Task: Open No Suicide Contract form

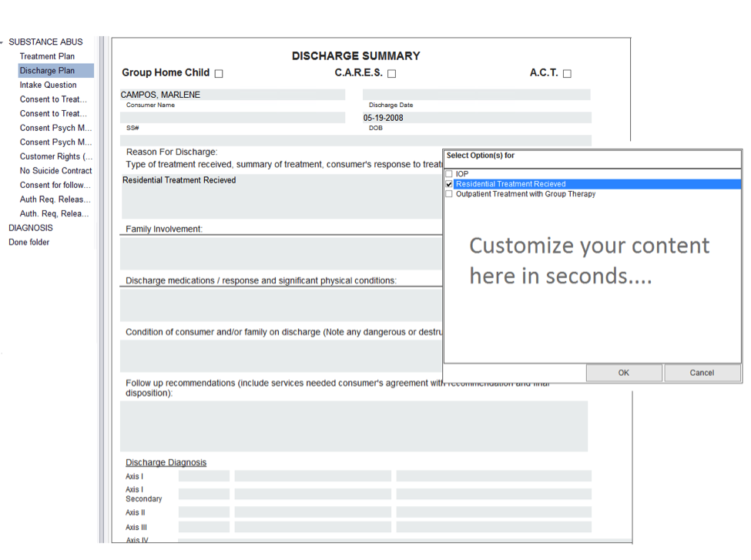Action: (55, 170)
